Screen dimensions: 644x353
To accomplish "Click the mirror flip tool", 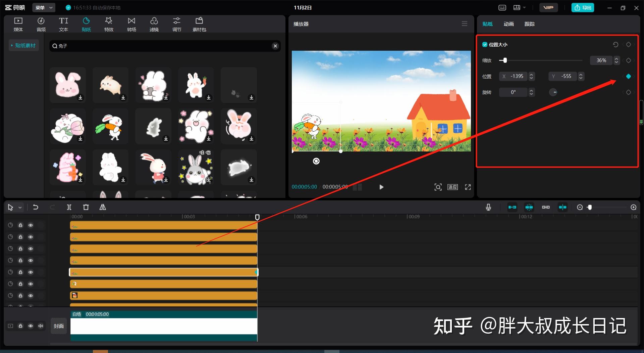I will click(103, 207).
